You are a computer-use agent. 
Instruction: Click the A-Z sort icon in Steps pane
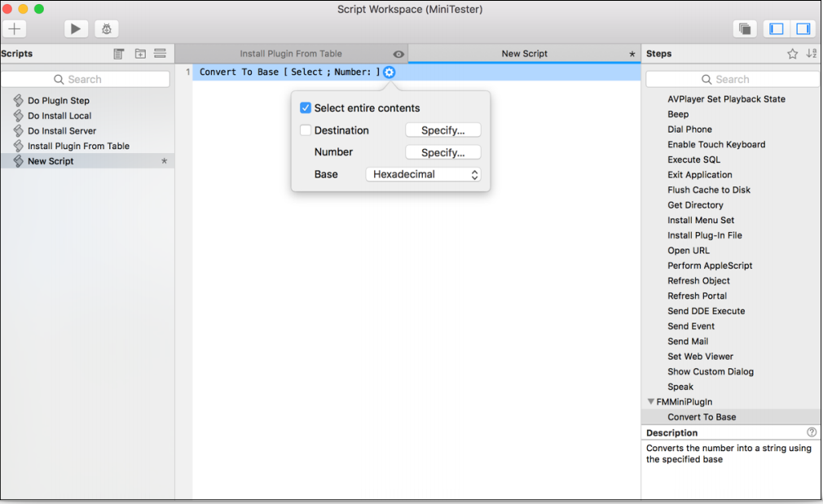pos(812,54)
